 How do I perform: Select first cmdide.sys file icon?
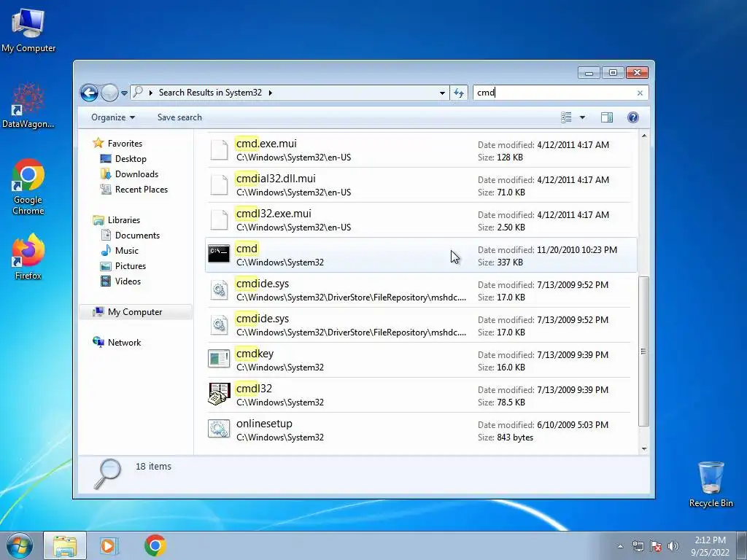[219, 289]
